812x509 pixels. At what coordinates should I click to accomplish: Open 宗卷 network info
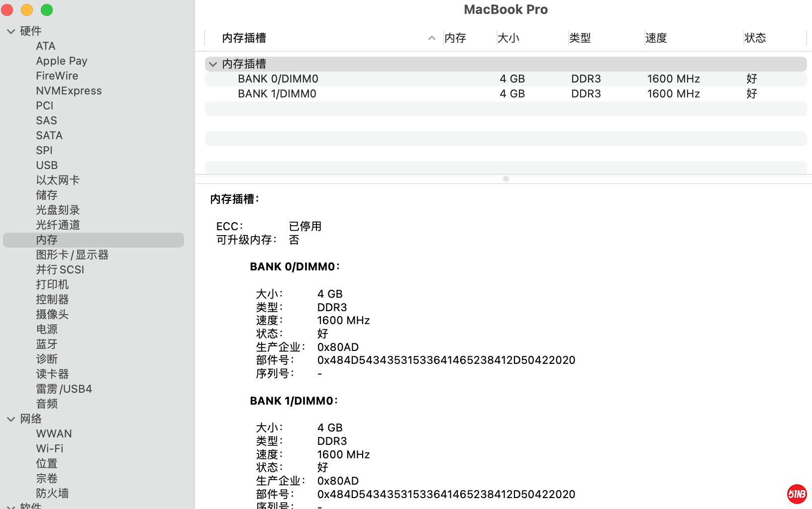tap(47, 479)
